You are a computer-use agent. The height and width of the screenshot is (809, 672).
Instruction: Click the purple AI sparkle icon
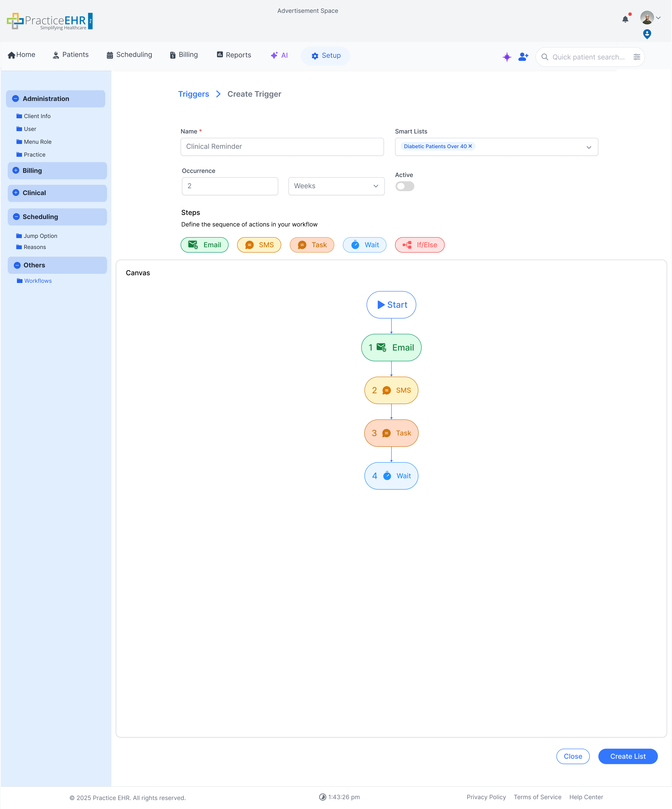click(x=507, y=57)
